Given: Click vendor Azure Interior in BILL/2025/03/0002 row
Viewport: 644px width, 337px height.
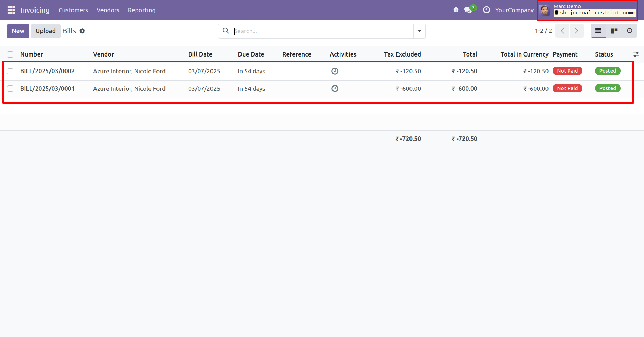Looking at the screenshot, I should coord(129,71).
